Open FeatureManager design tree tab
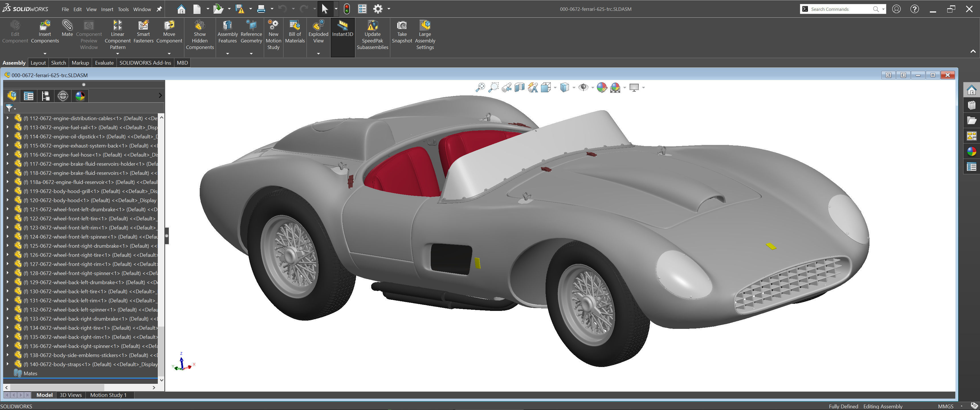This screenshot has width=980, height=410. [x=12, y=96]
